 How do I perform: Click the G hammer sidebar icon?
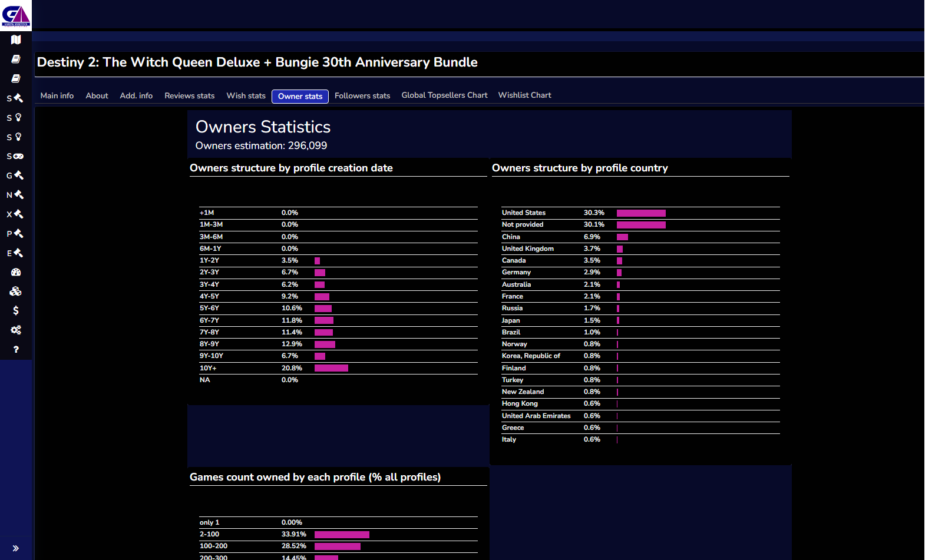15,175
